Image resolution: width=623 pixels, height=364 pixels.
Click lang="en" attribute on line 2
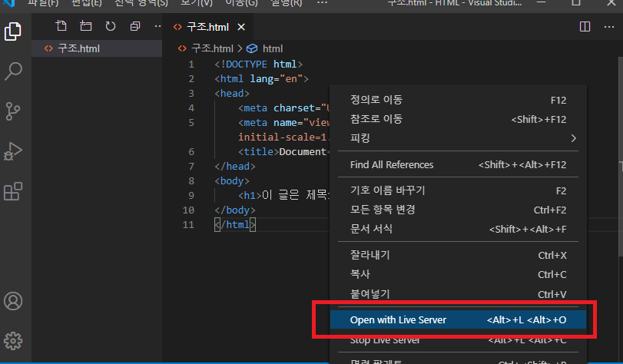pyautogui.click(x=276, y=78)
